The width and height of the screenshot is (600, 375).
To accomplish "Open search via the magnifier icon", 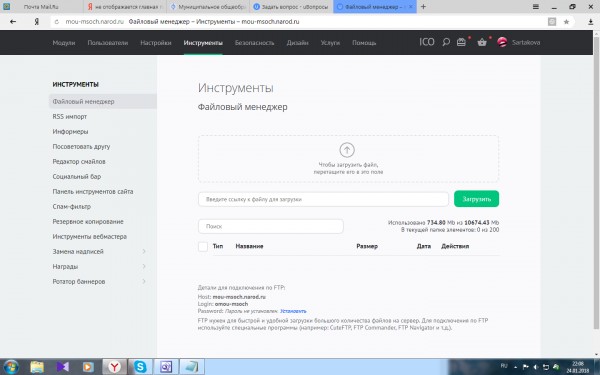I will [x=446, y=42].
